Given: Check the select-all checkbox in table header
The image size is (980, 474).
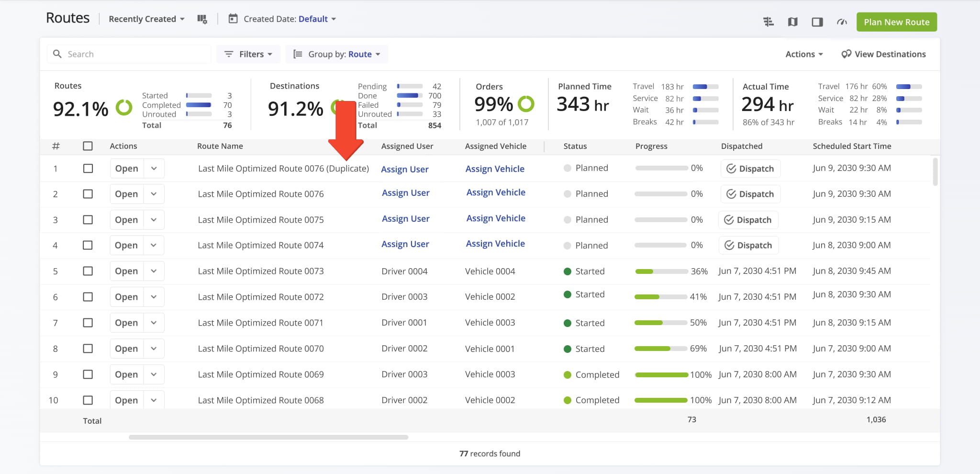Looking at the screenshot, I should (x=88, y=146).
